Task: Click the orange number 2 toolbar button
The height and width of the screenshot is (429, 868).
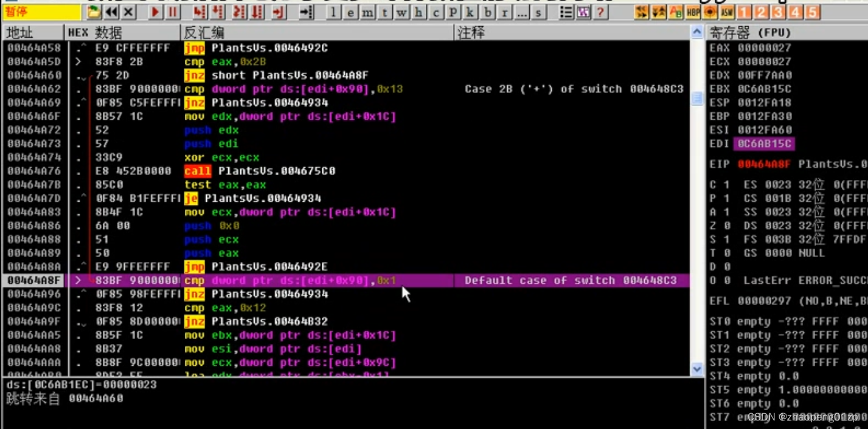Action: [762, 12]
